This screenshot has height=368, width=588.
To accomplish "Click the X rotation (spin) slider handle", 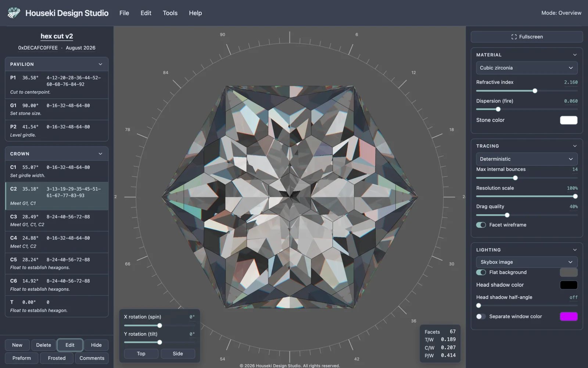I will point(159,326).
